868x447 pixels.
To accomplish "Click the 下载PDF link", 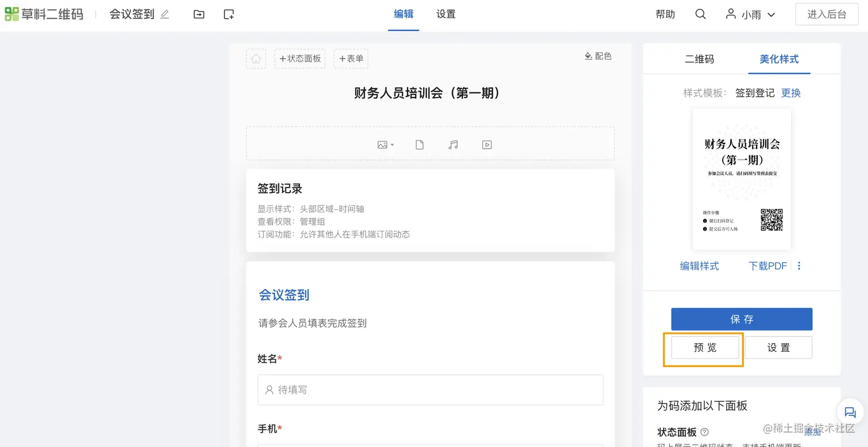I will point(768,266).
